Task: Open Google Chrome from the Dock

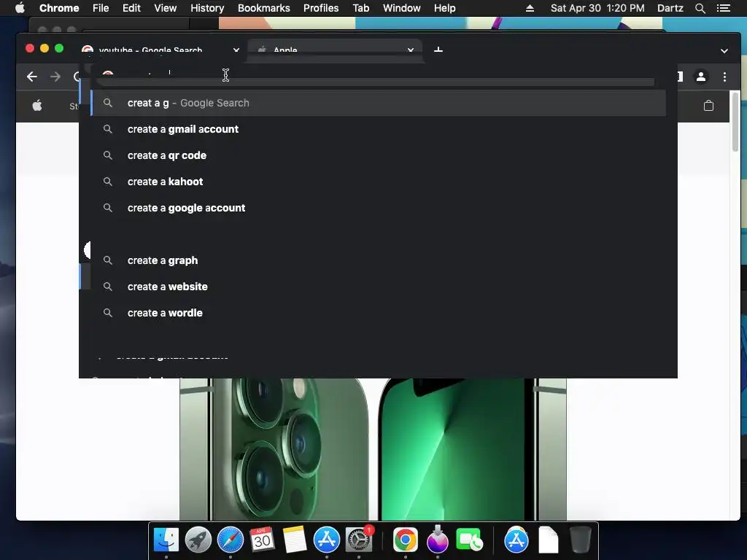Action: click(406, 540)
